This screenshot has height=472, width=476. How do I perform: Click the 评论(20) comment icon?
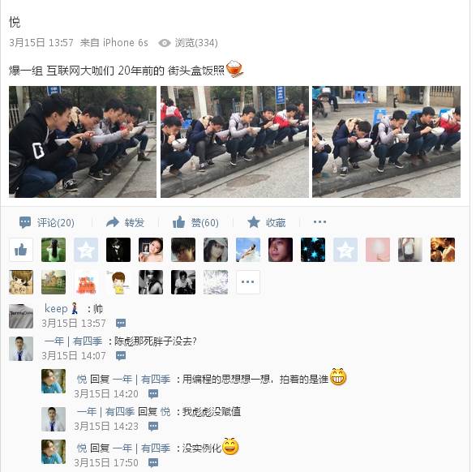(x=25, y=222)
